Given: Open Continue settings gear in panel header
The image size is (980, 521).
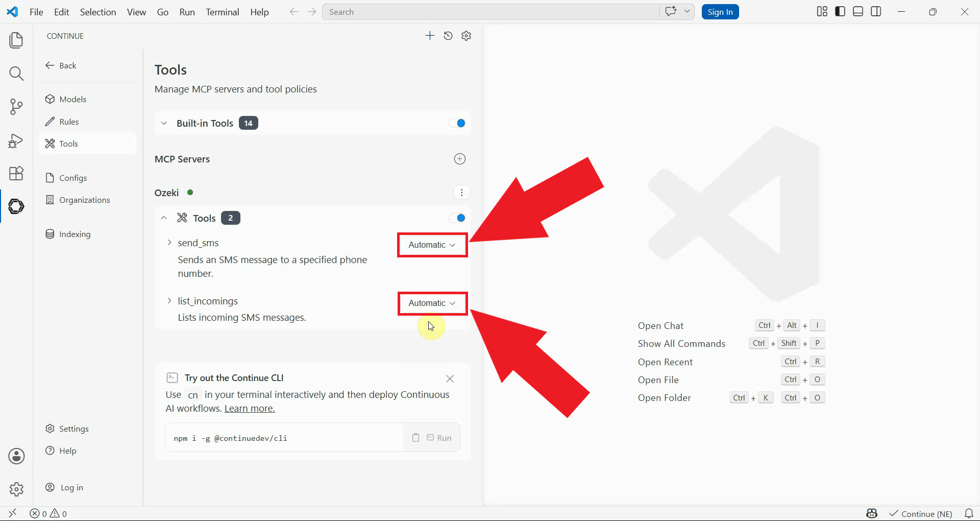Looking at the screenshot, I should pyautogui.click(x=466, y=36).
